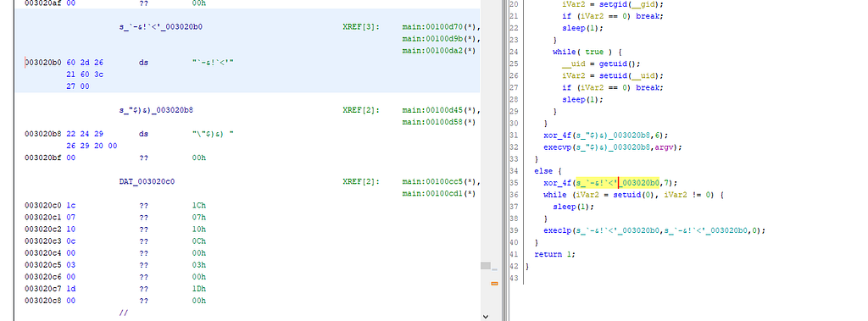Select the 10h value at 003020c2

pyautogui.click(x=198, y=230)
